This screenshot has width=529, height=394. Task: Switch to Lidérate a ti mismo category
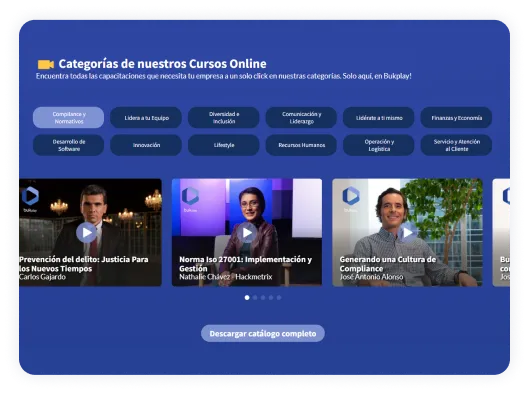click(x=379, y=118)
